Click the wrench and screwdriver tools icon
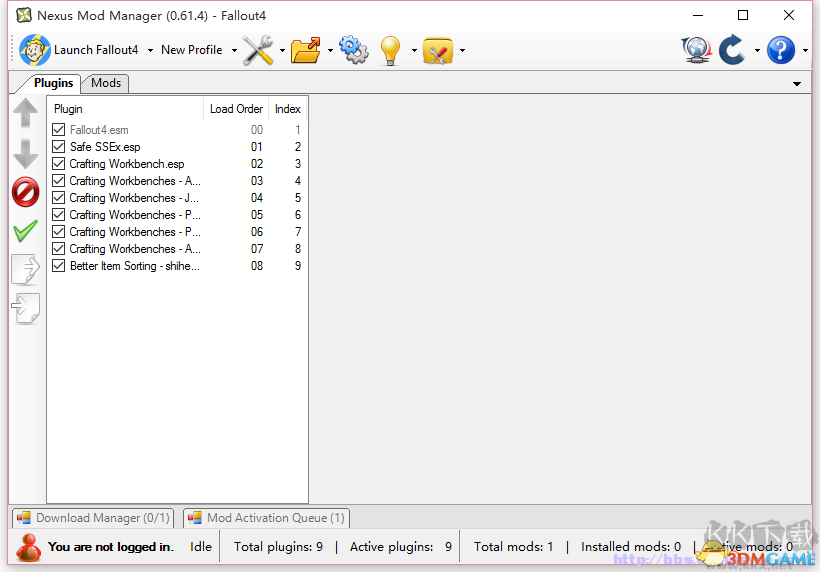820x572 pixels. pyautogui.click(x=258, y=50)
